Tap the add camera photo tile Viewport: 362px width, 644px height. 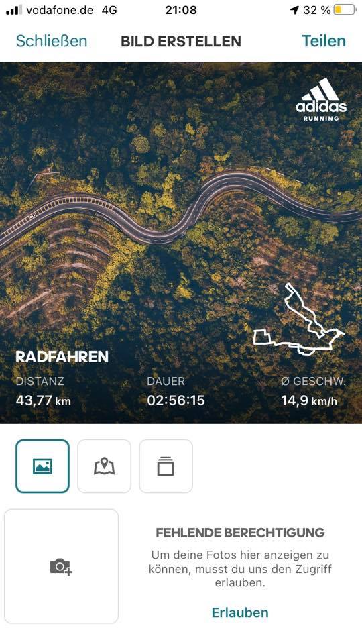(61, 566)
